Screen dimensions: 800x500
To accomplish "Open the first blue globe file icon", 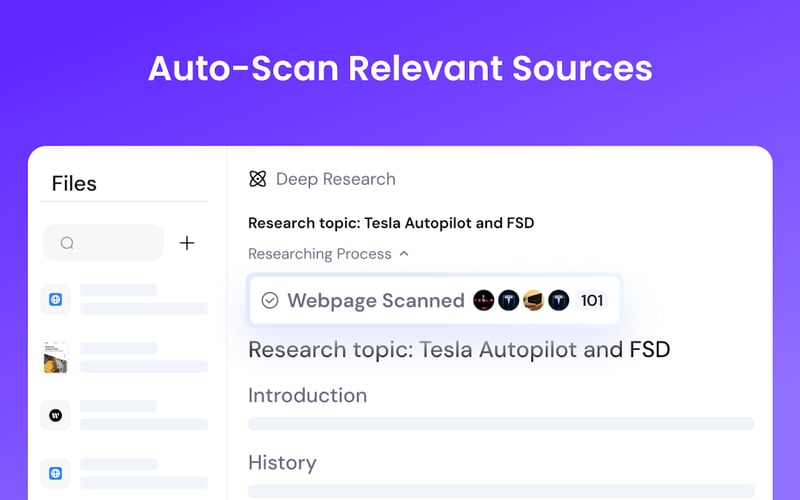I will [56, 299].
